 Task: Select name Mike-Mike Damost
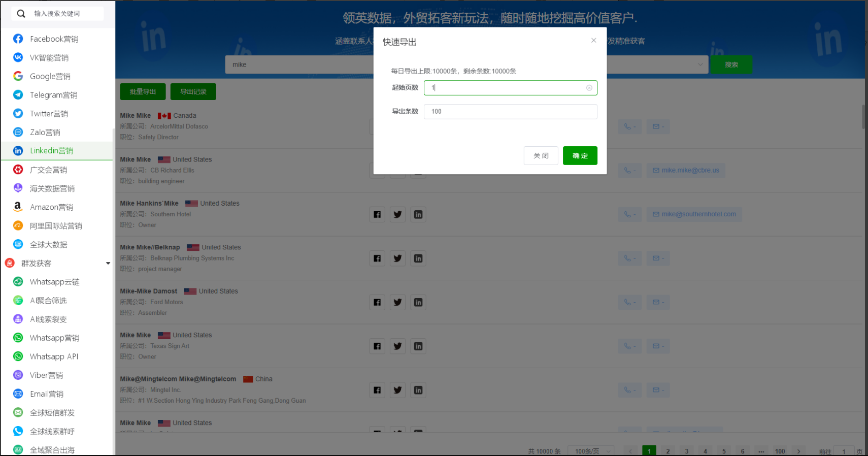pyautogui.click(x=149, y=291)
